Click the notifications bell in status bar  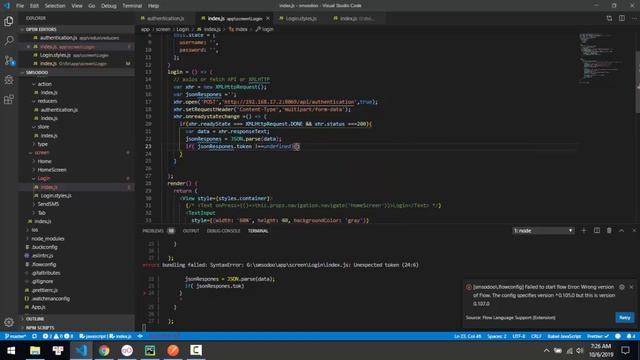coord(631,336)
